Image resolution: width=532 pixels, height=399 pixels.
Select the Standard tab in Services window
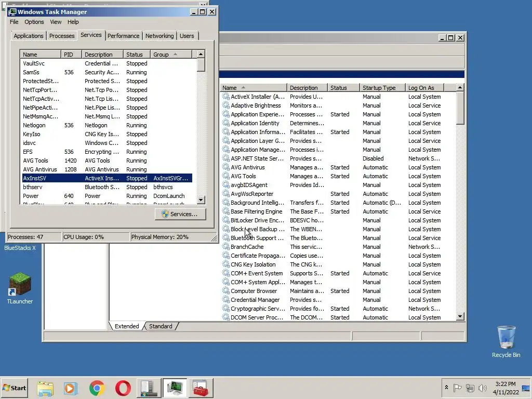[x=161, y=326]
